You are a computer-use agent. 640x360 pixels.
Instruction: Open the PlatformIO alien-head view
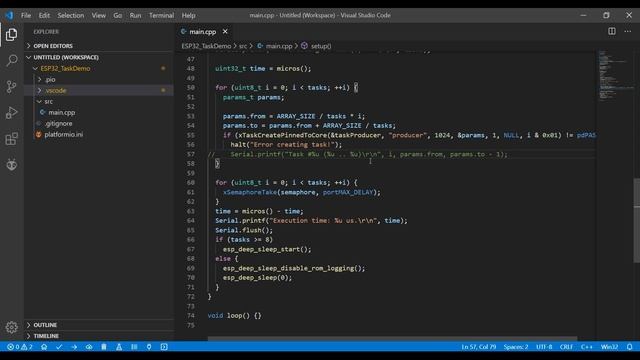11,164
